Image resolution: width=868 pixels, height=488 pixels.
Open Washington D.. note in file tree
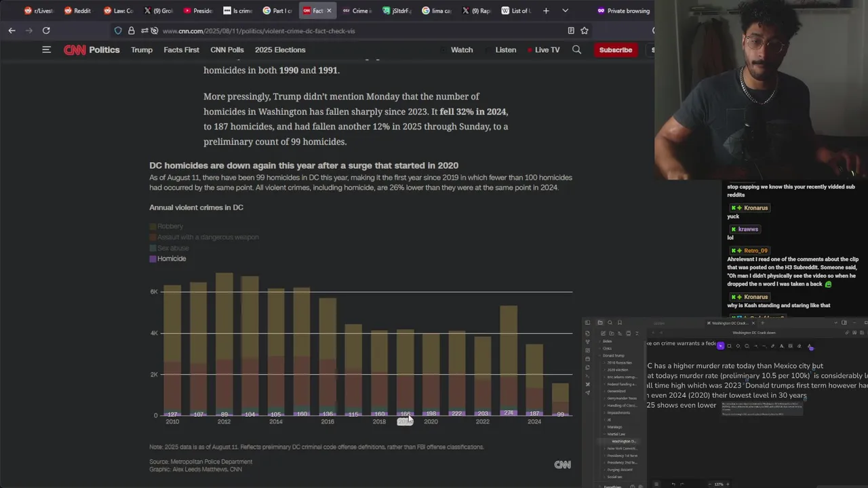click(624, 441)
